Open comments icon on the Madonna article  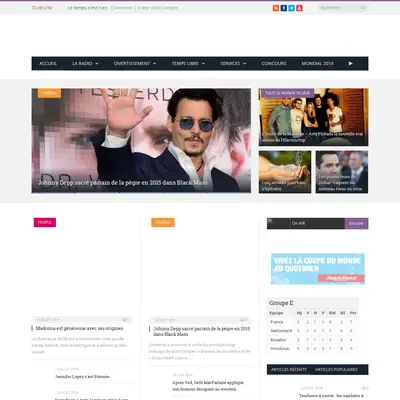coord(125,320)
